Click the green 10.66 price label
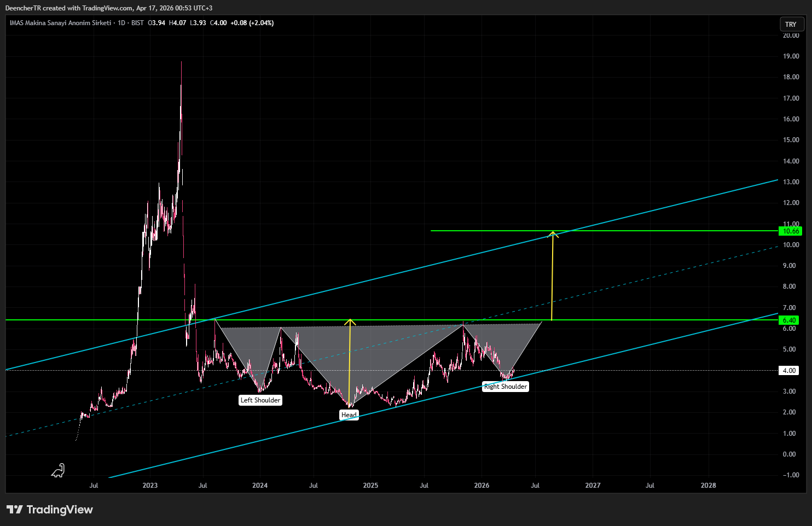Image resolution: width=812 pixels, height=526 pixels. click(x=791, y=231)
